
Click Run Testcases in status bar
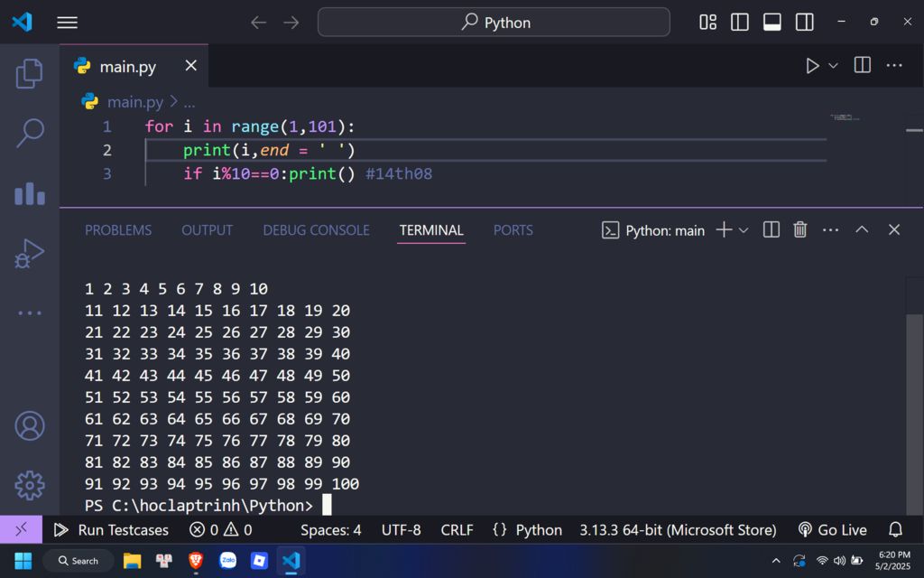[112, 530]
